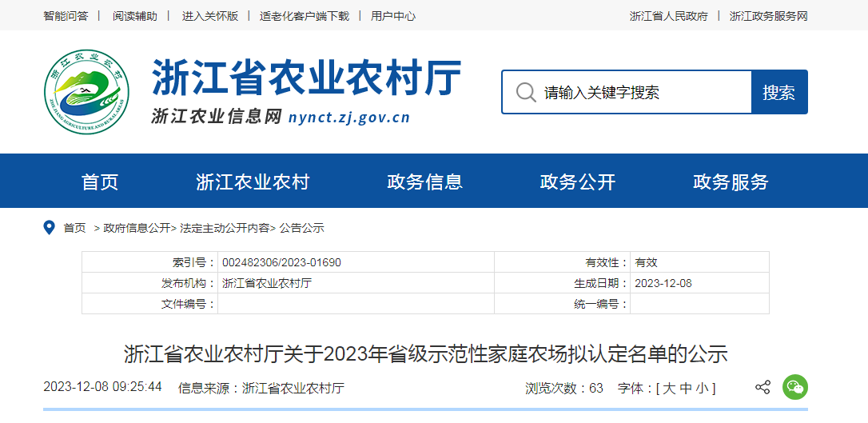Visit 浙江省人民政府 site link
Screen dimensions: 868x423
coord(669,16)
